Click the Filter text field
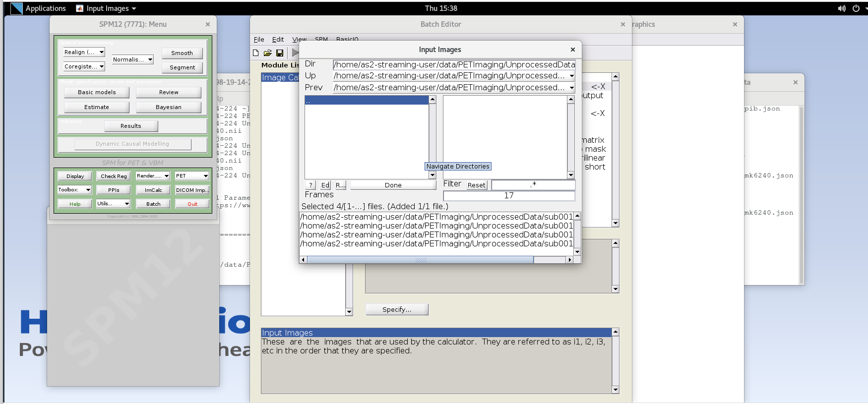The image size is (868, 404). pyautogui.click(x=533, y=185)
